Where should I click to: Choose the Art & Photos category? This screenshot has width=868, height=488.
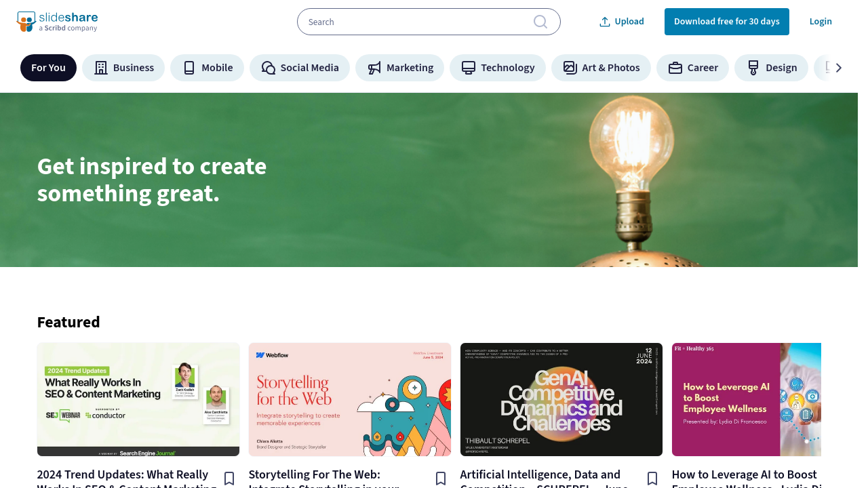click(601, 68)
